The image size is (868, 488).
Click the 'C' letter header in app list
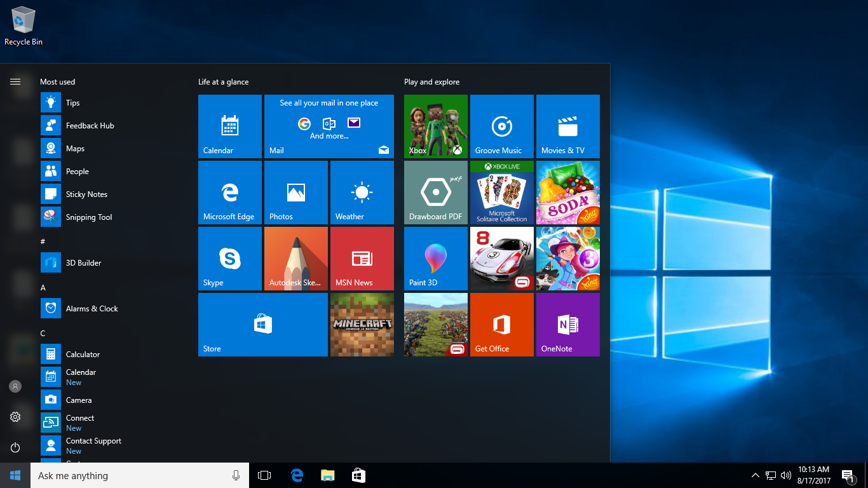point(43,334)
